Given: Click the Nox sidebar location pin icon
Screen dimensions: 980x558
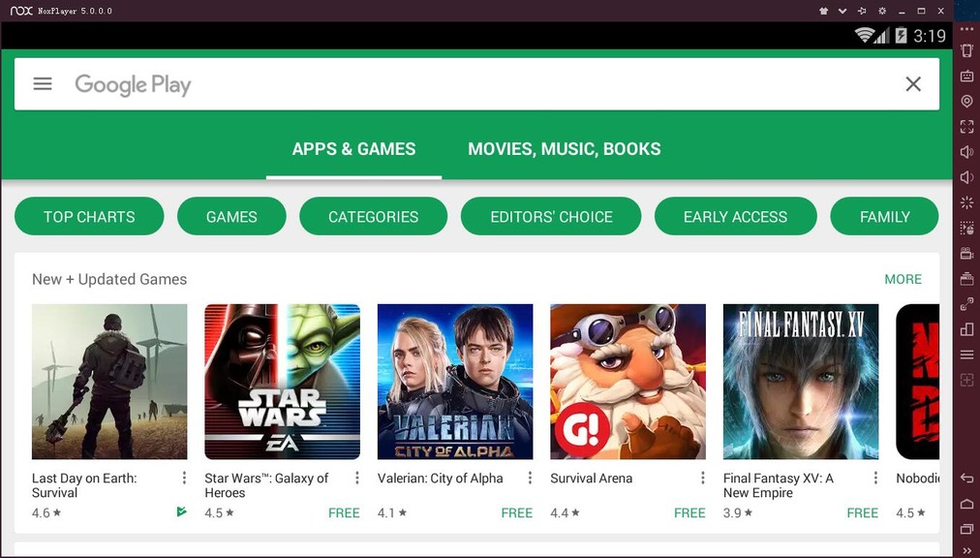Looking at the screenshot, I should [x=966, y=101].
